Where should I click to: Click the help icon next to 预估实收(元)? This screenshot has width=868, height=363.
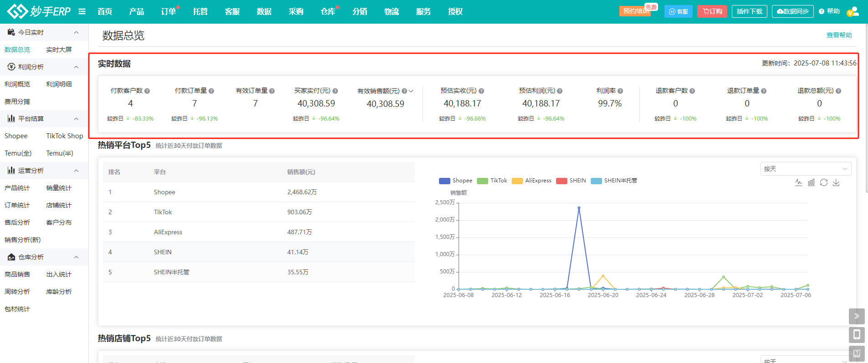481,91
